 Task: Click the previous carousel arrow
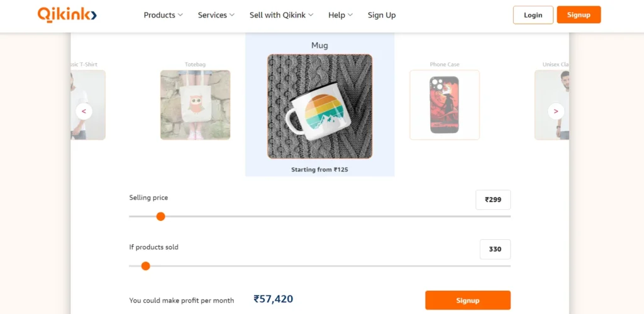tap(84, 111)
